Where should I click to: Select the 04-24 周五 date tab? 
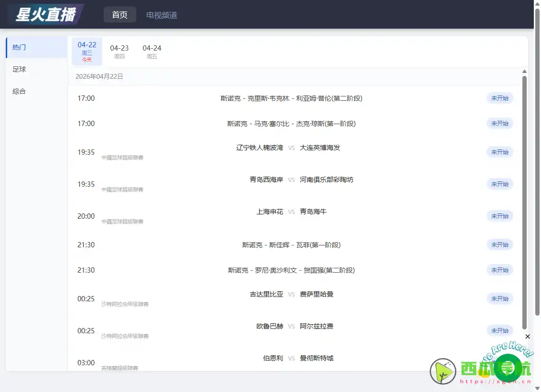(151, 51)
